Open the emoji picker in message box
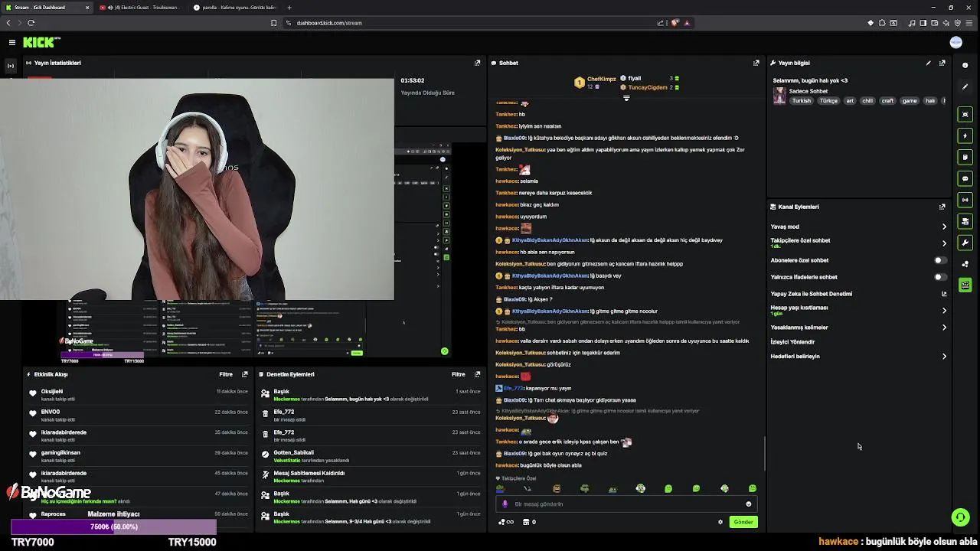This screenshot has height=551, width=980. pyautogui.click(x=748, y=504)
